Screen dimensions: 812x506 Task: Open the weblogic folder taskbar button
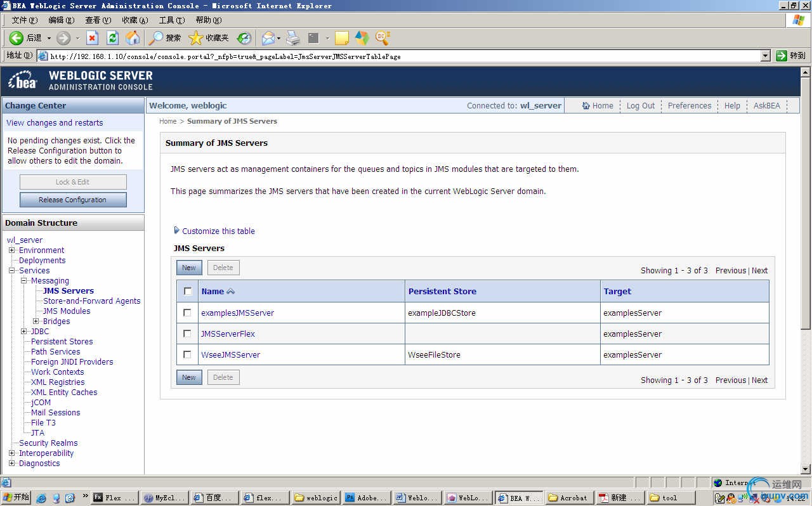pos(316,498)
